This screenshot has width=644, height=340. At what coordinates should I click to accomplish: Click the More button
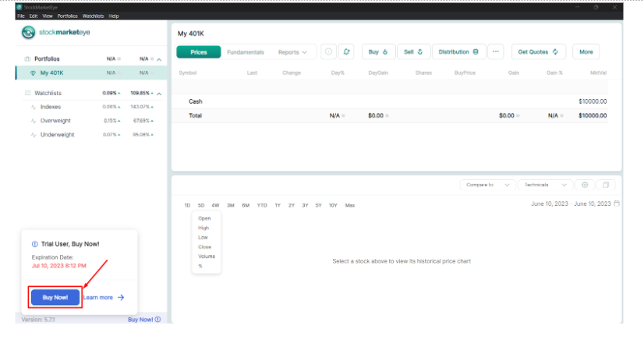point(586,51)
